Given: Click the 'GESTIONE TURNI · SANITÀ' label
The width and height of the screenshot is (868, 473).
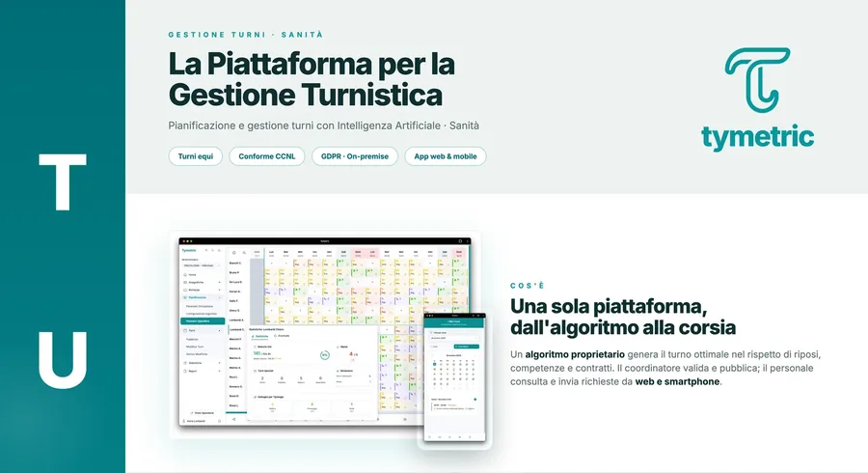Looking at the screenshot, I should pos(246,35).
